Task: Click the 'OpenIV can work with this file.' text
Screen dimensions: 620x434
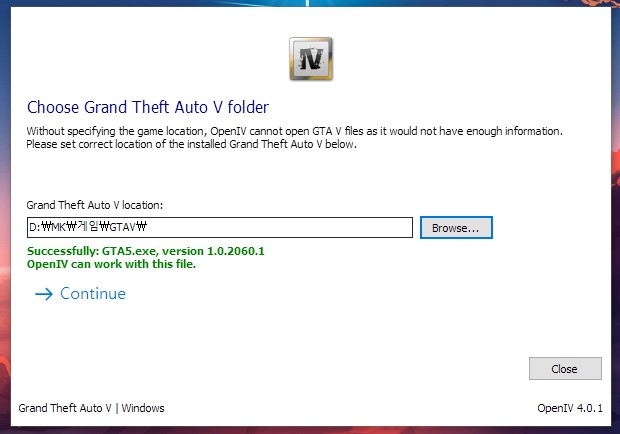Action: click(x=112, y=264)
